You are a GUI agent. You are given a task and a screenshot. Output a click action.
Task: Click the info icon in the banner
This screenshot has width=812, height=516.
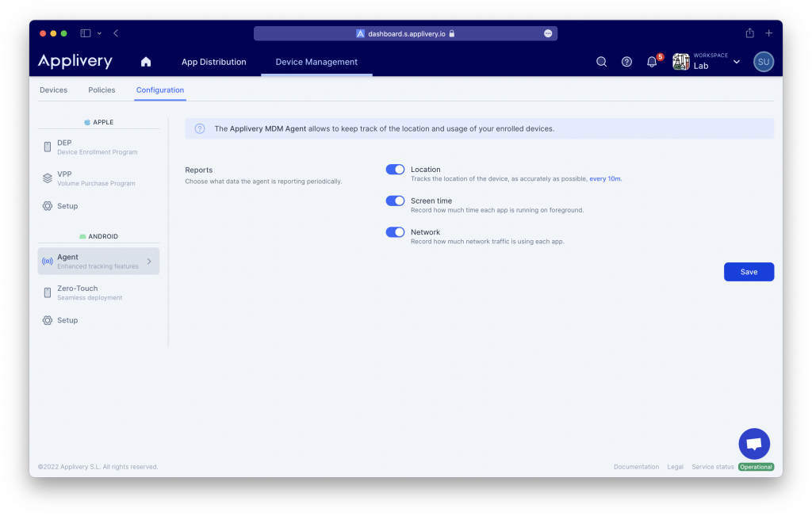[200, 129]
